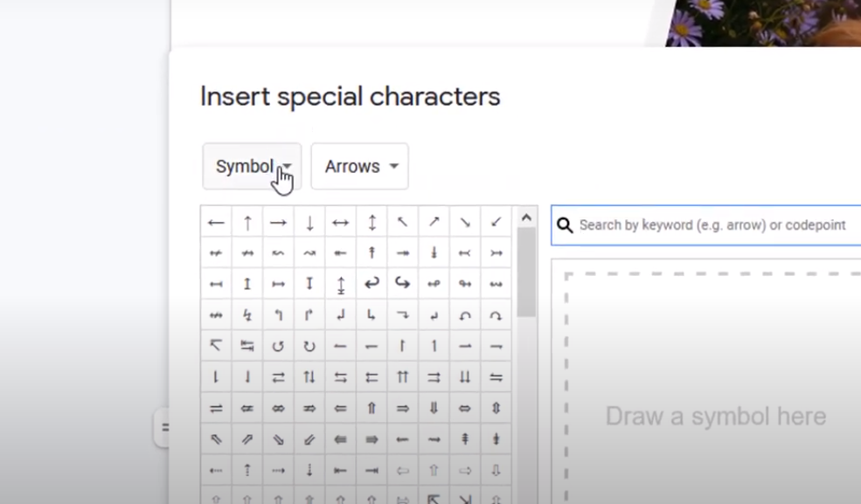Insert the rightwards dashed arrow ⇢
Screen dimensions: 861x504
coord(278,470)
